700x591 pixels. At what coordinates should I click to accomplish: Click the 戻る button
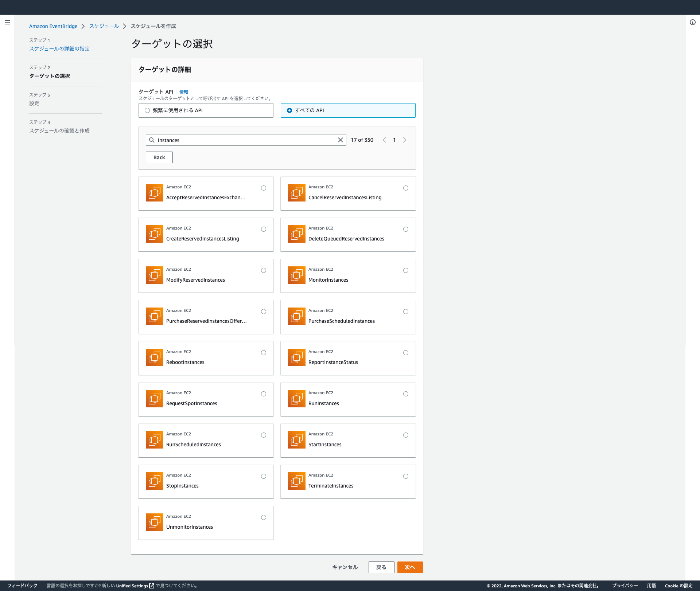pyautogui.click(x=381, y=567)
